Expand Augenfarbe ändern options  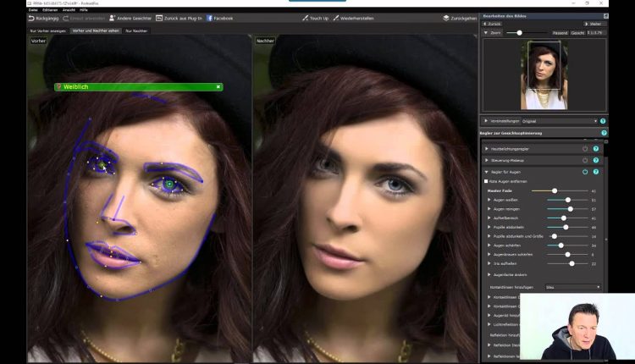(x=489, y=274)
